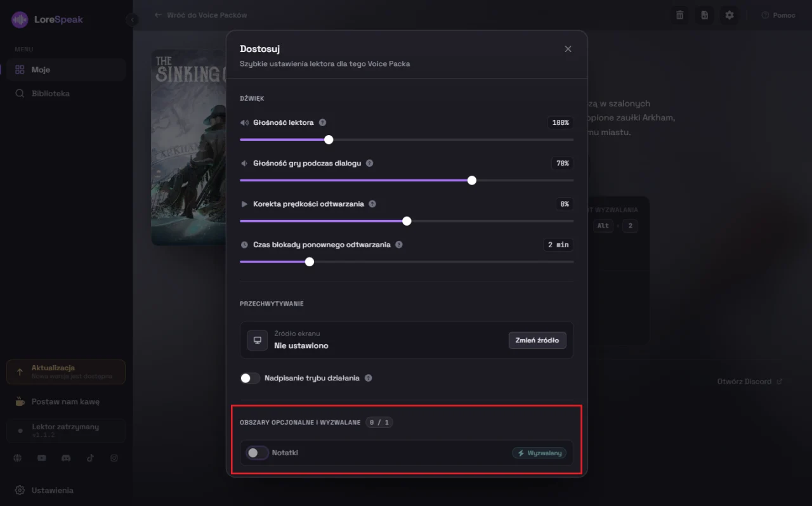Click the trash delete icon in top toolbar
This screenshot has height=506, width=812.
click(x=680, y=15)
